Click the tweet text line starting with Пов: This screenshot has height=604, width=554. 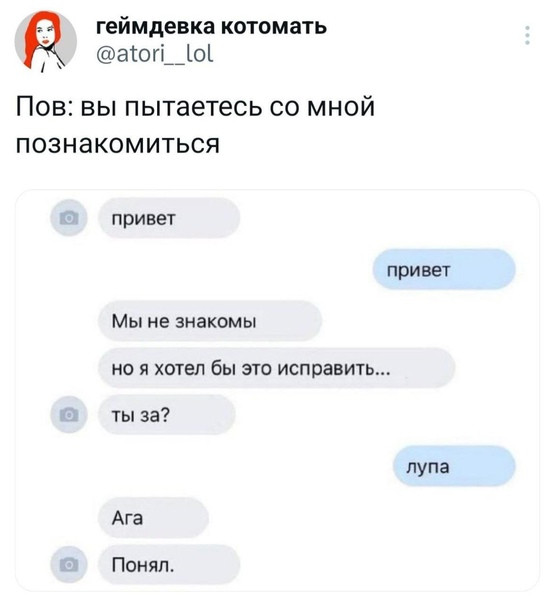[x=195, y=107]
